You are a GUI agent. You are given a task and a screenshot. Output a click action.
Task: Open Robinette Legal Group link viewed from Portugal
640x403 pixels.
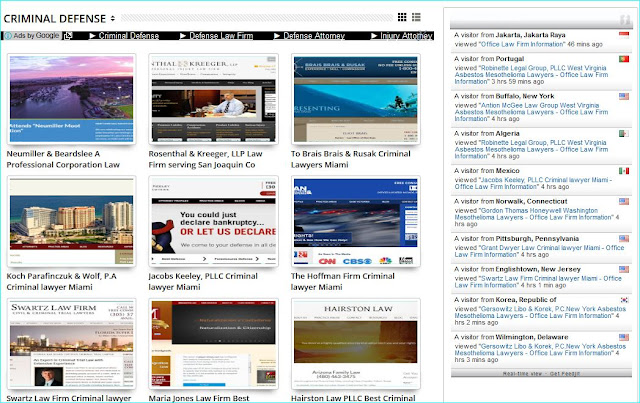[x=531, y=75]
